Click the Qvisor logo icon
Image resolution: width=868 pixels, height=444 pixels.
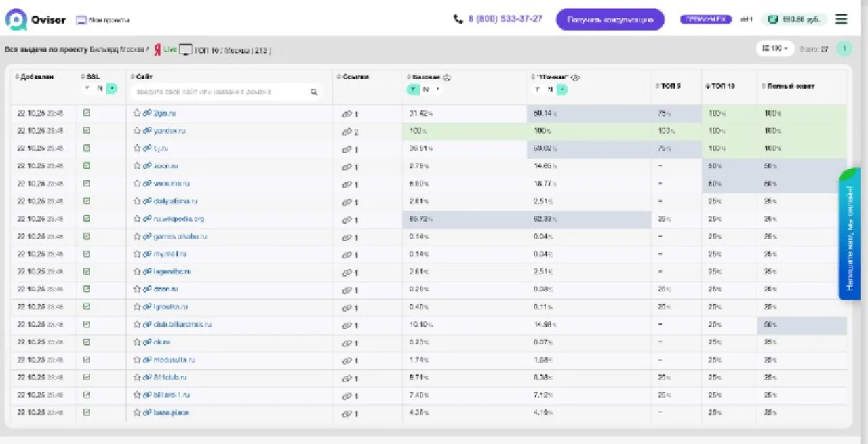[16, 20]
